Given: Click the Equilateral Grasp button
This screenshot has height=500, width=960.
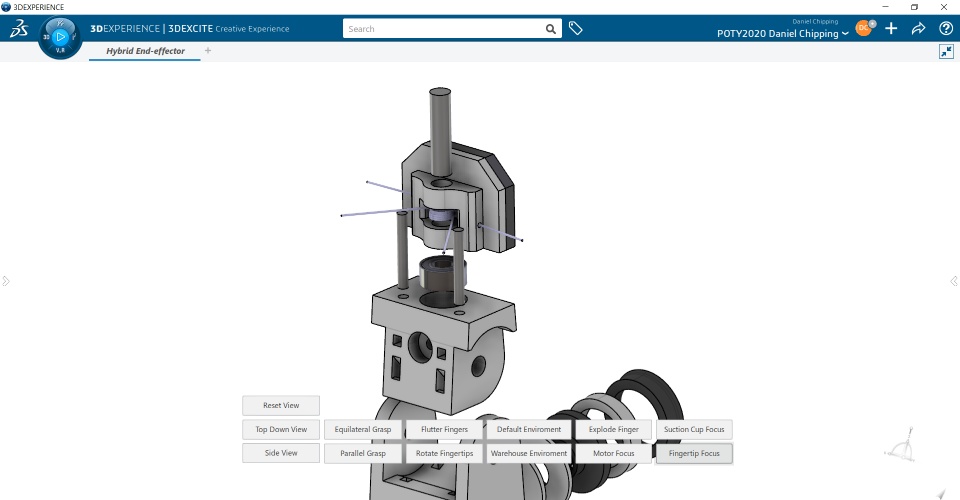Looking at the screenshot, I should click(362, 429).
